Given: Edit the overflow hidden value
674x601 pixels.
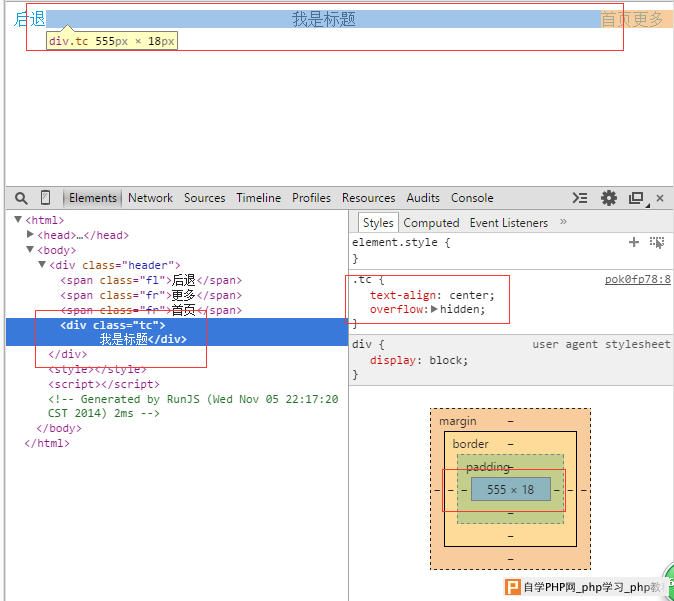Looking at the screenshot, I should coord(460,309).
